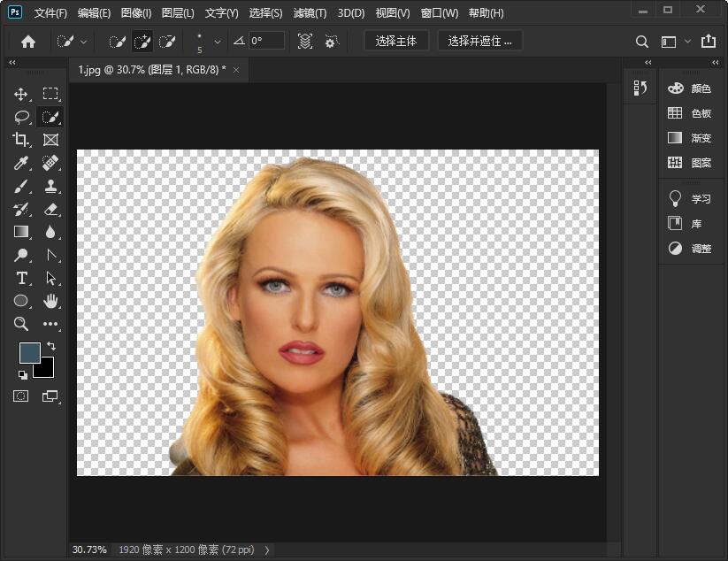Select the History Brush tool
This screenshot has height=561, width=728.
[20, 209]
